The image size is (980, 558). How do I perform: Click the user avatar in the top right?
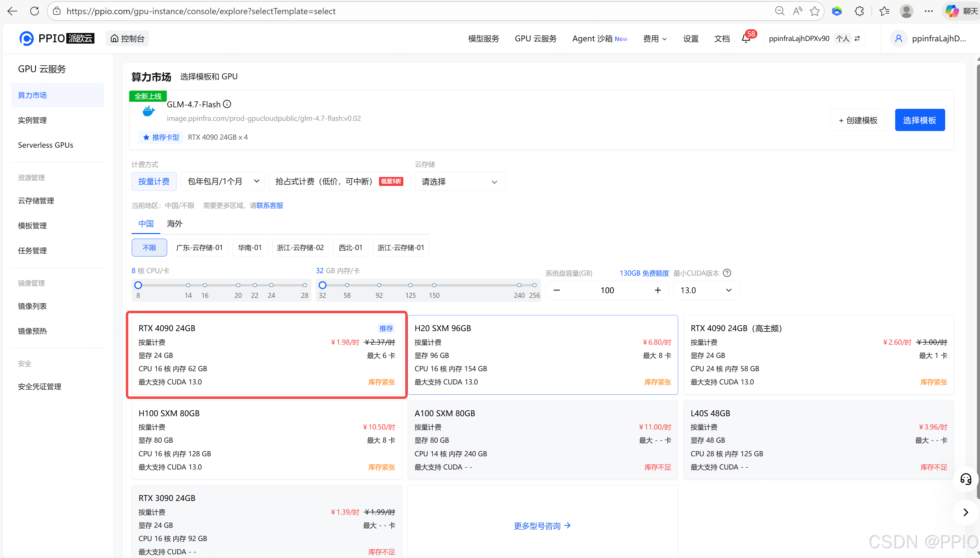(x=898, y=38)
